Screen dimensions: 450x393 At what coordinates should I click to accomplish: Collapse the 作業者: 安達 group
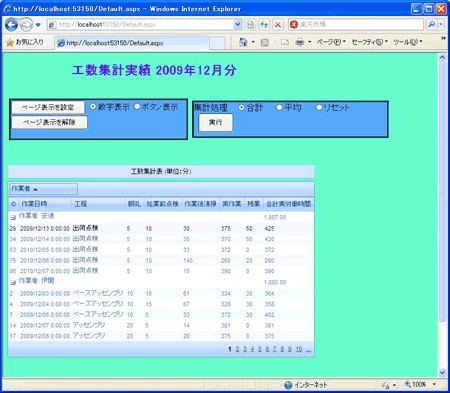(13, 217)
